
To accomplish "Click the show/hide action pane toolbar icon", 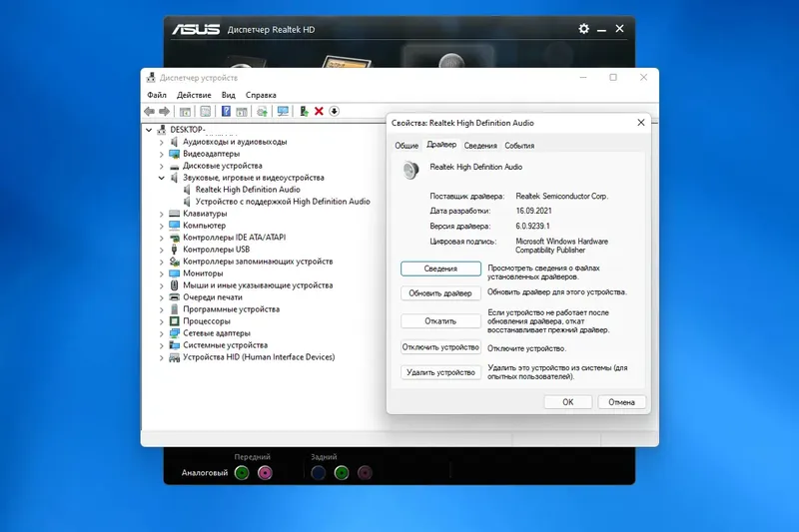I will (x=242, y=111).
